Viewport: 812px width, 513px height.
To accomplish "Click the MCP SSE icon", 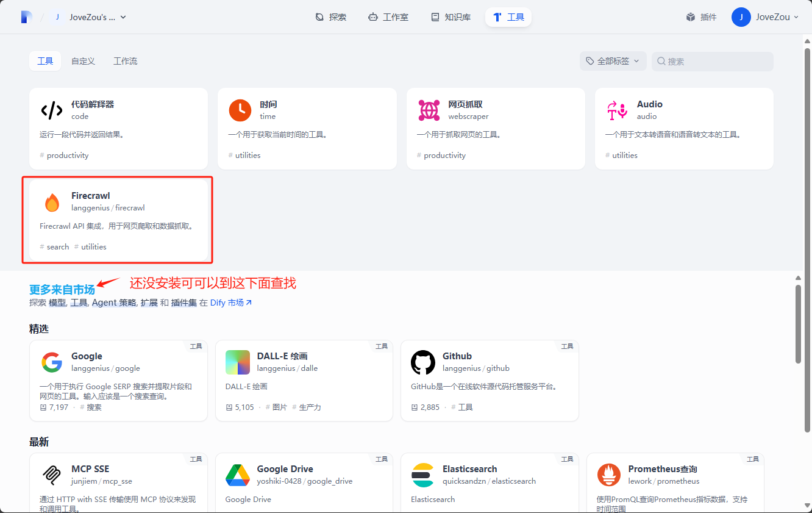I will click(52, 475).
